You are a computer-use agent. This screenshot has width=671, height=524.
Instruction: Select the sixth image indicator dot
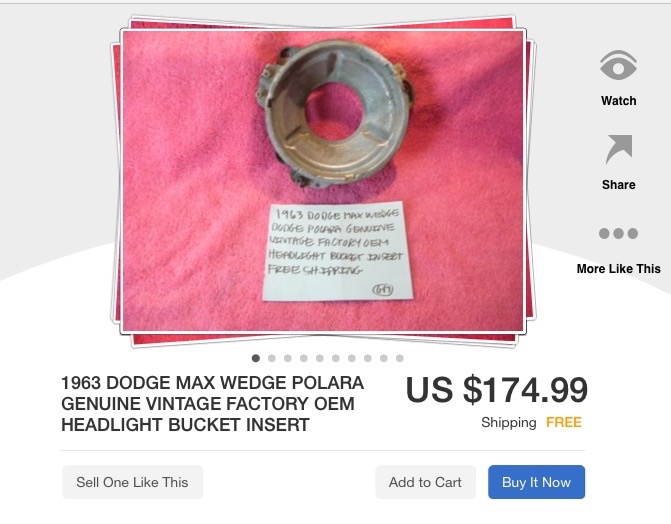(336, 358)
